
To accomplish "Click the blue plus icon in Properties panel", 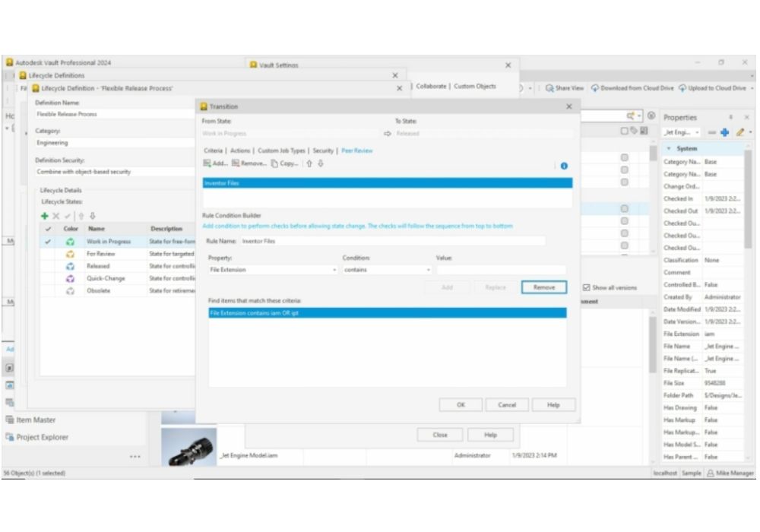I will 727,132.
